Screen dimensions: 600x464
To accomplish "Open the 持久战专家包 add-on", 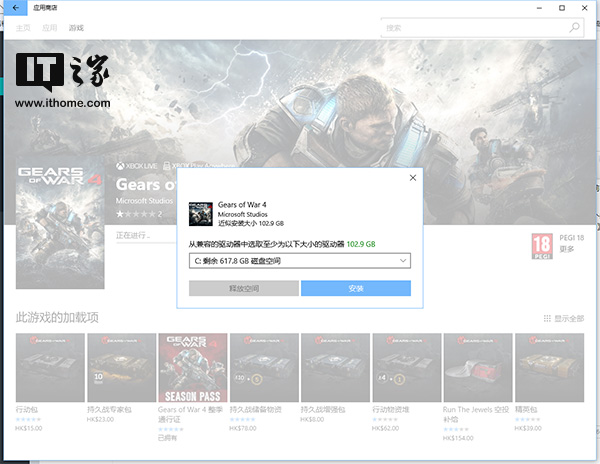I will [x=122, y=368].
